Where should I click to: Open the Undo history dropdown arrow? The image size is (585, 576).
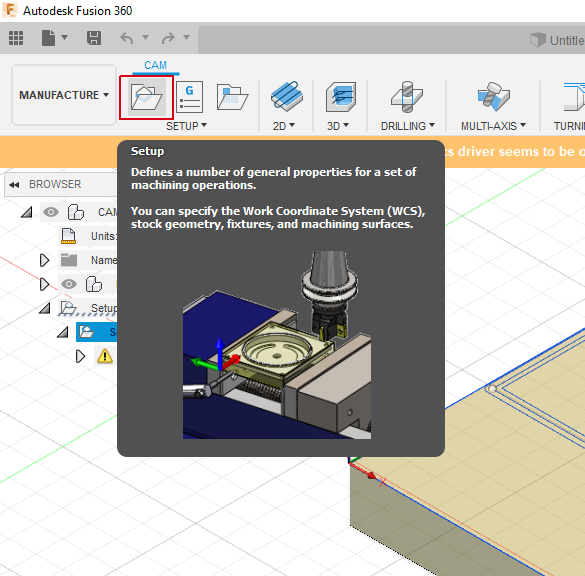tap(146, 37)
